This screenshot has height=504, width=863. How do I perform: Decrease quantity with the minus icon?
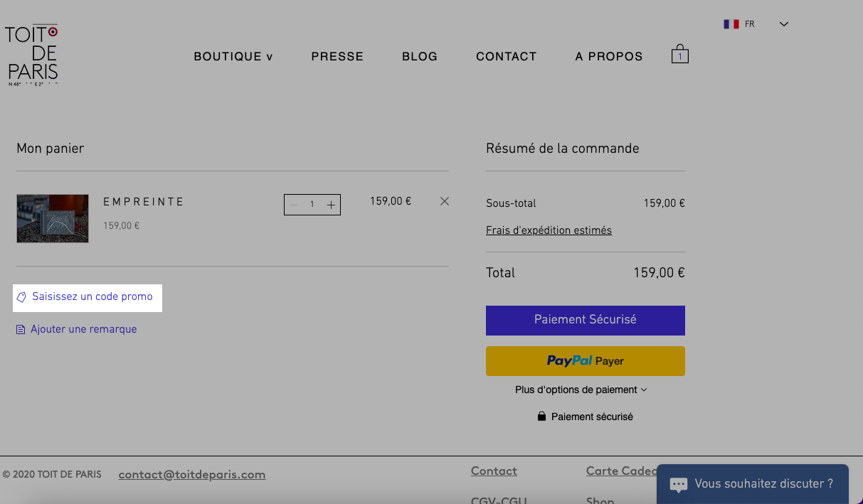coord(294,205)
